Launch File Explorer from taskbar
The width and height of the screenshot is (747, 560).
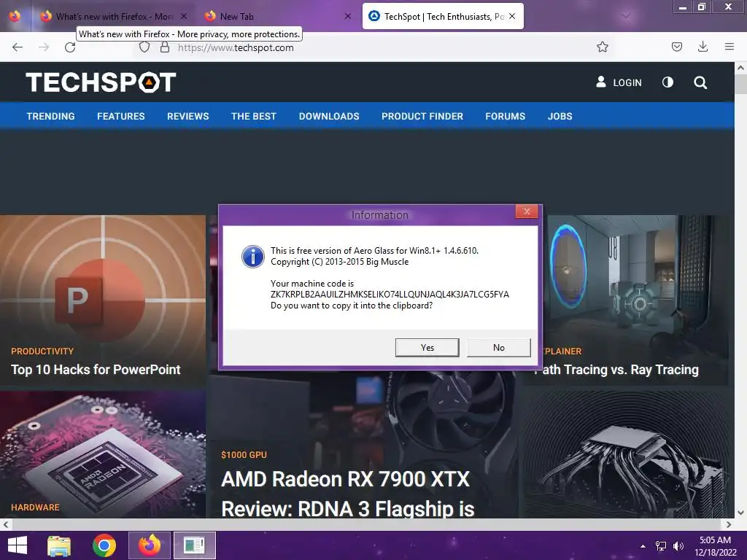coord(59,545)
